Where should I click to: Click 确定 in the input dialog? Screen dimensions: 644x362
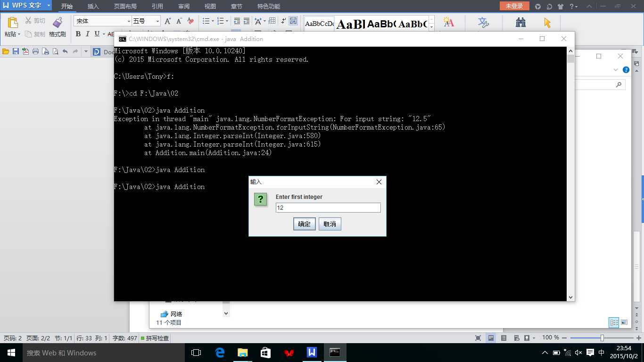tap(305, 224)
